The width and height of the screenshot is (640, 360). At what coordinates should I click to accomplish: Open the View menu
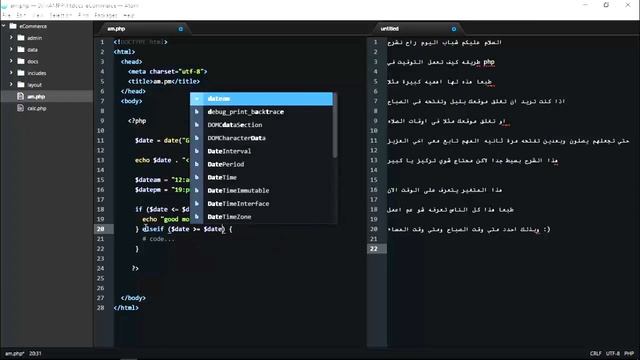tap(38, 15)
